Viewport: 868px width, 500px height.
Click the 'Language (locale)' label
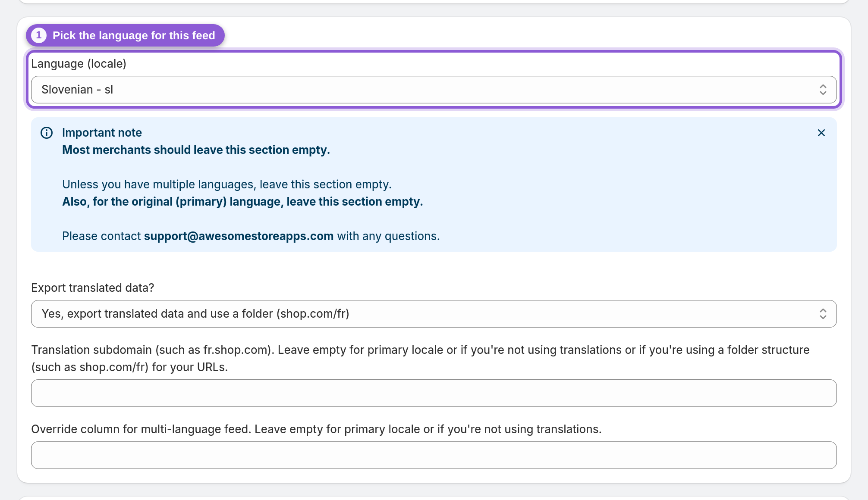click(79, 64)
